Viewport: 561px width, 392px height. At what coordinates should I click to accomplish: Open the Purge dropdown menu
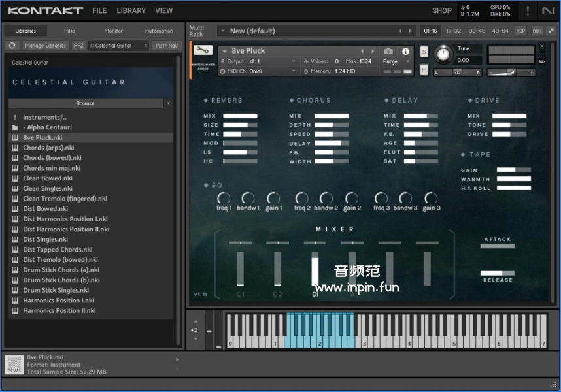tap(396, 61)
